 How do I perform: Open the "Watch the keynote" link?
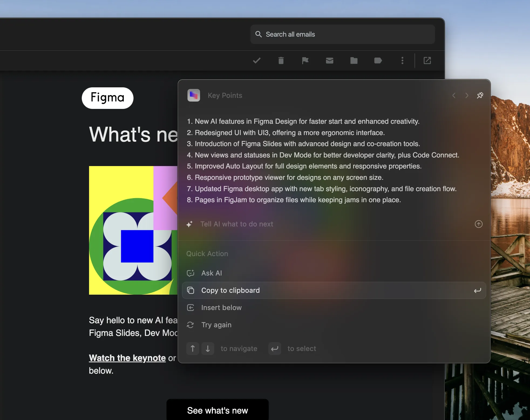coord(127,358)
